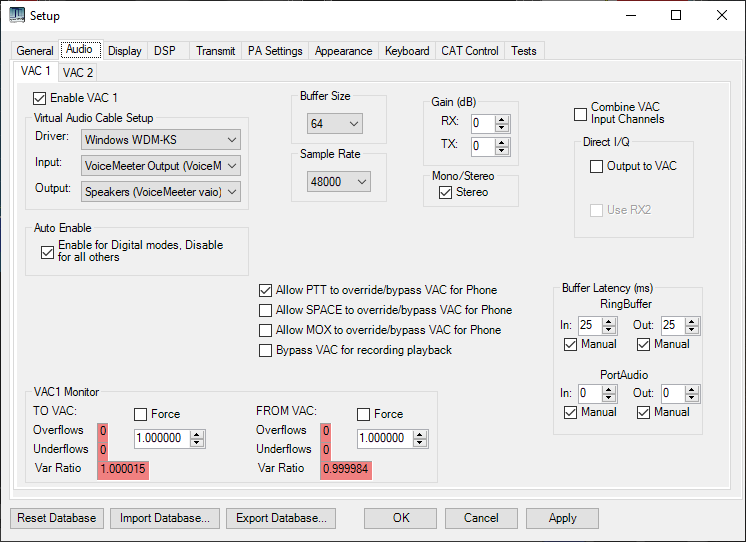The height and width of the screenshot is (542, 746).
Task: Decrease RingBuffer Out latency spinner
Action: (692, 329)
